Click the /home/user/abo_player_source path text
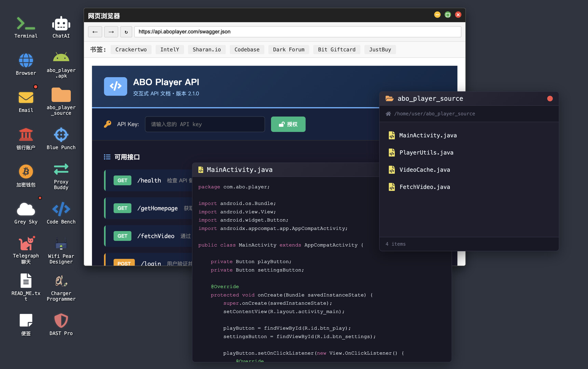 click(435, 114)
